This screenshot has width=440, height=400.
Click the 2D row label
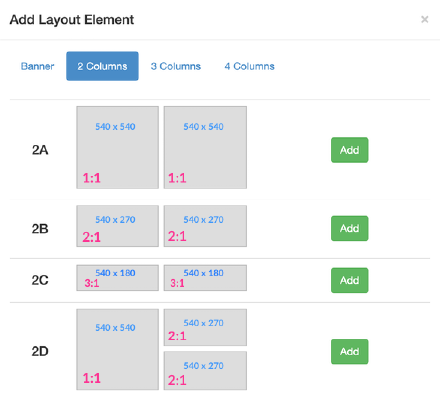pos(40,351)
